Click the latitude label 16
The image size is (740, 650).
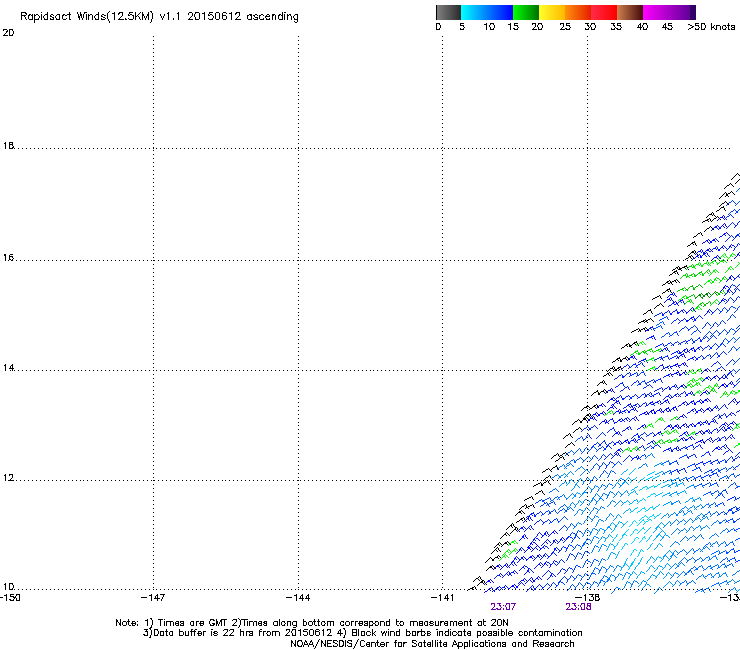(x=8, y=258)
